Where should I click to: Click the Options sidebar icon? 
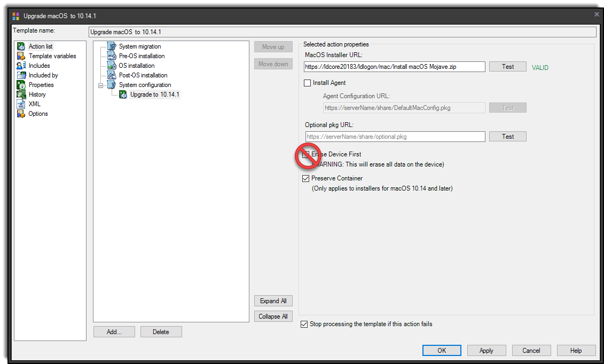point(21,114)
